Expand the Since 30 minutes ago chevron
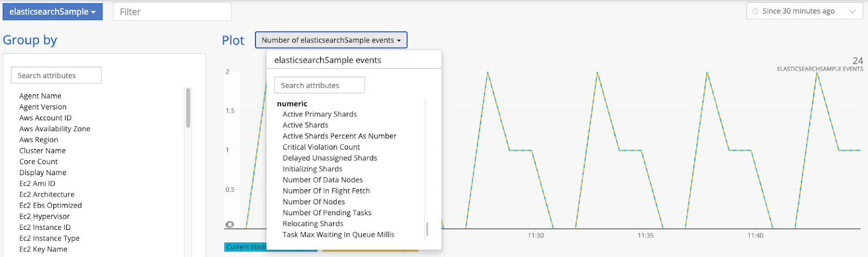 (852, 11)
